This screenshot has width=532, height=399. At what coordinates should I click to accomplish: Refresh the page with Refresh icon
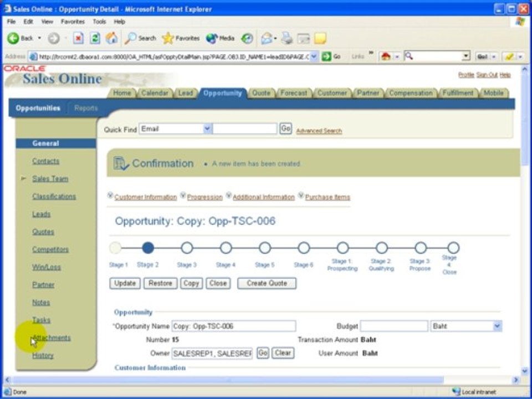point(95,38)
